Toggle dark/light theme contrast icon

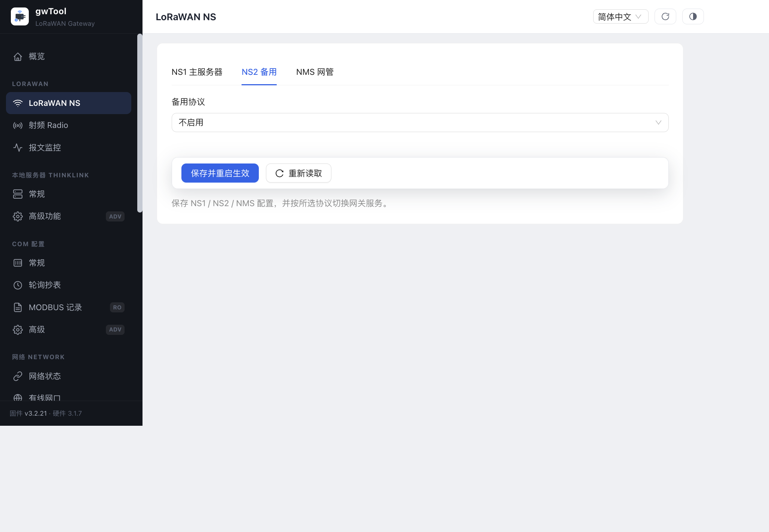693,16
